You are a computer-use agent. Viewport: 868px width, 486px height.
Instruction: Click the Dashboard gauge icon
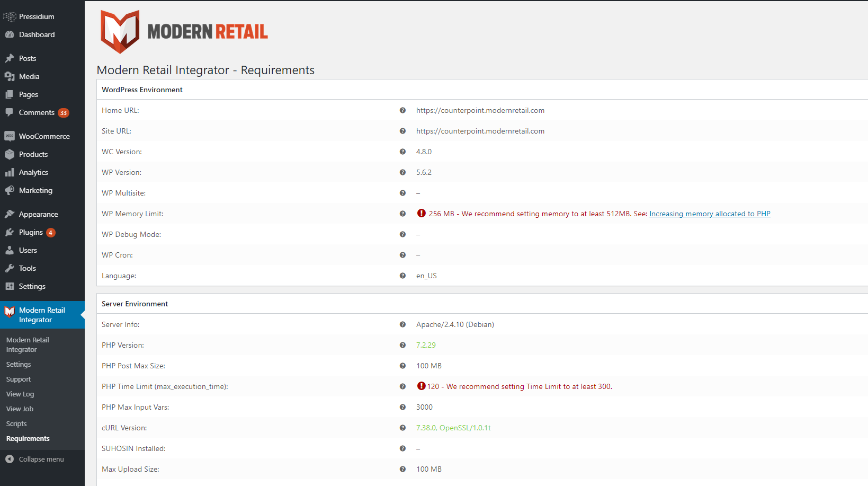pos(10,34)
